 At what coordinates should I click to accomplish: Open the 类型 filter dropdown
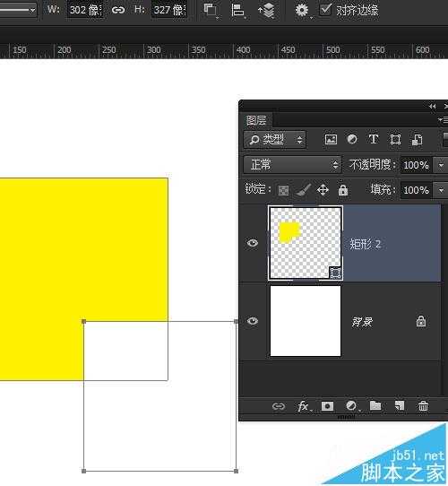pyautogui.click(x=275, y=140)
